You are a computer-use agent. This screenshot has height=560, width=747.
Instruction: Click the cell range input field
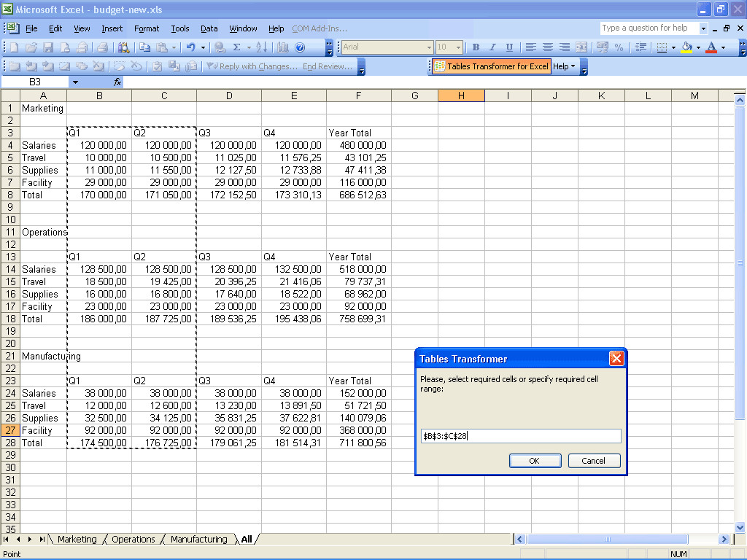(x=521, y=436)
